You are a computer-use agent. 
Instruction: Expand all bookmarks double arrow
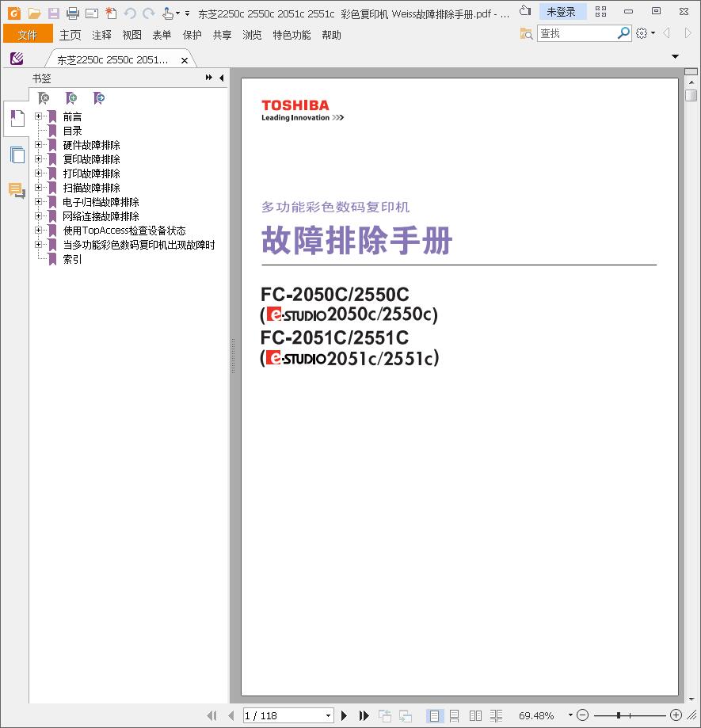209,78
